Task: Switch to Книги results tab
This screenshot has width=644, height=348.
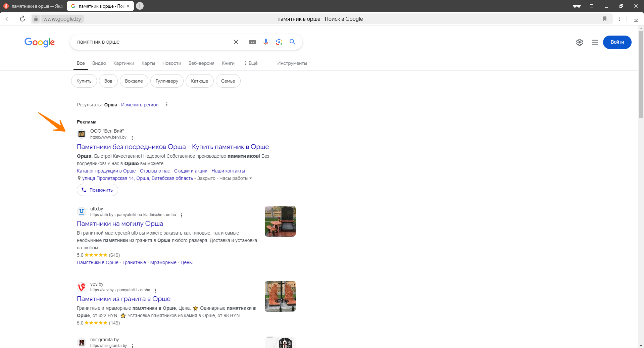Action: coord(228,63)
